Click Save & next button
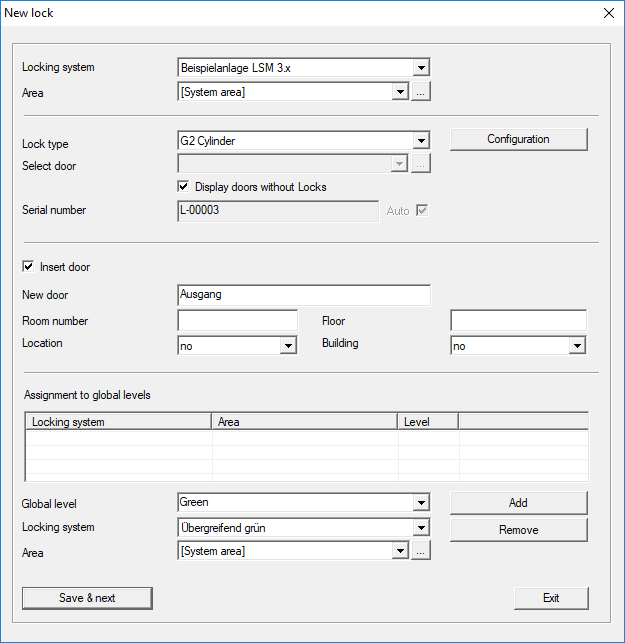Image resolution: width=625 pixels, height=643 pixels. [87, 598]
